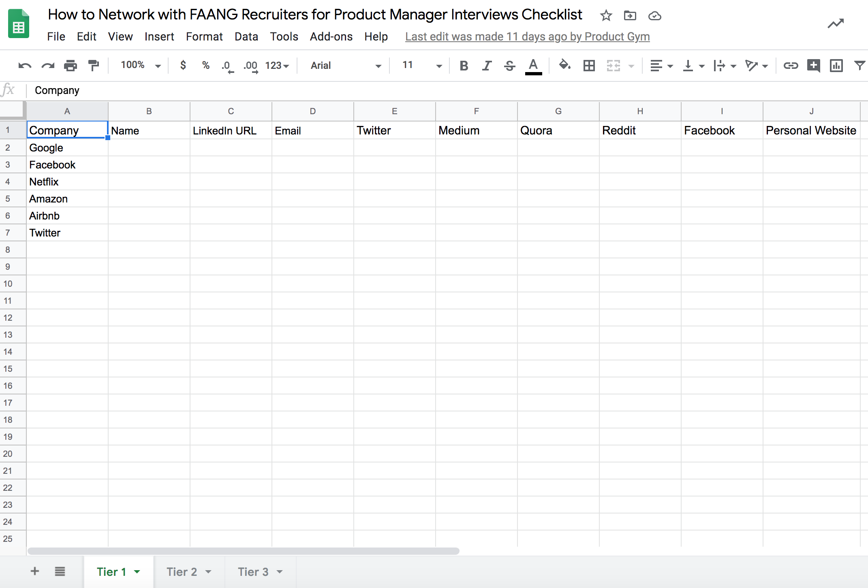The height and width of the screenshot is (588, 868).
Task: Open the text color picker
Action: tap(533, 66)
